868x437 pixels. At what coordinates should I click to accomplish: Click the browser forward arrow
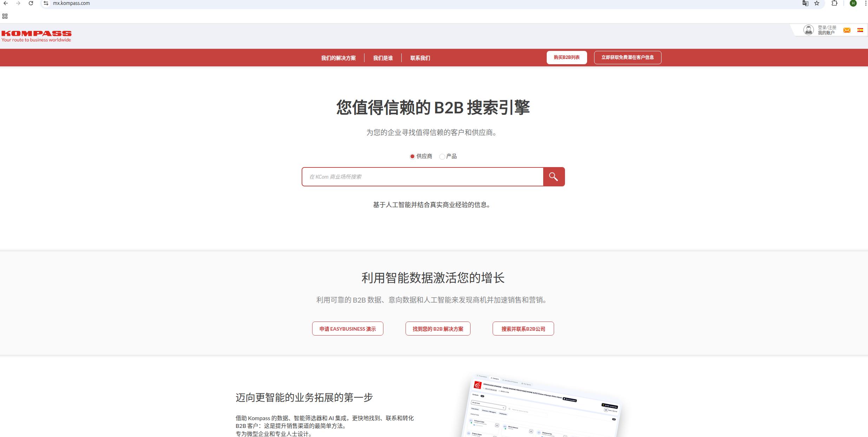18,3
